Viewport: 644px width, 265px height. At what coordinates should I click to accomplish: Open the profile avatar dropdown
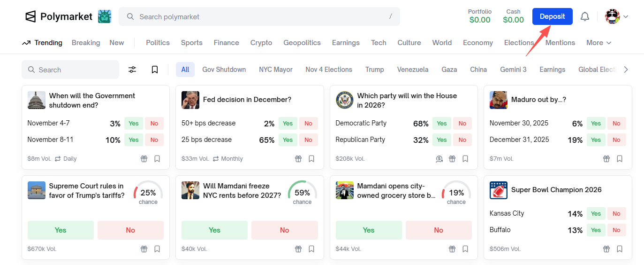click(x=616, y=17)
